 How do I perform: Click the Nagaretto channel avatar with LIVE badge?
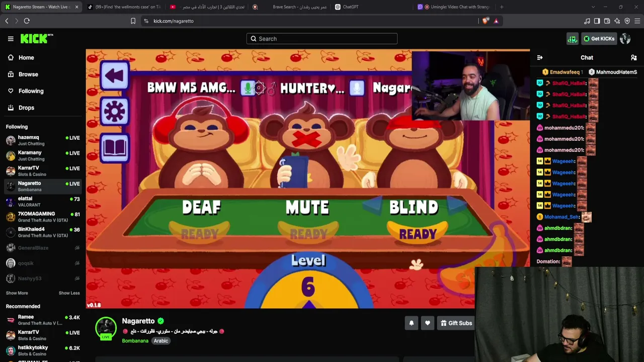coord(106,328)
